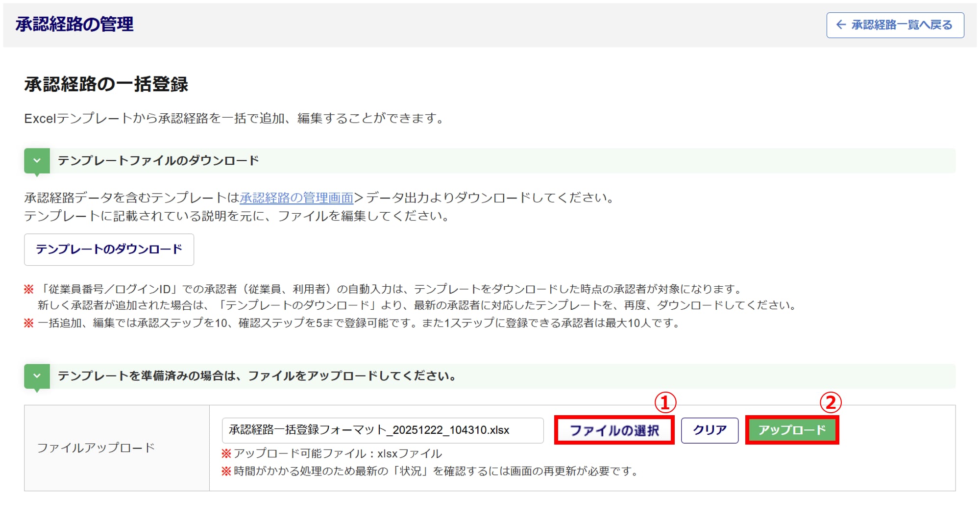Image resolution: width=980 pixels, height=524 pixels.
Task: Click the アップロード可能ファイル：xlsxファイル note
Action: pyautogui.click(x=337, y=454)
